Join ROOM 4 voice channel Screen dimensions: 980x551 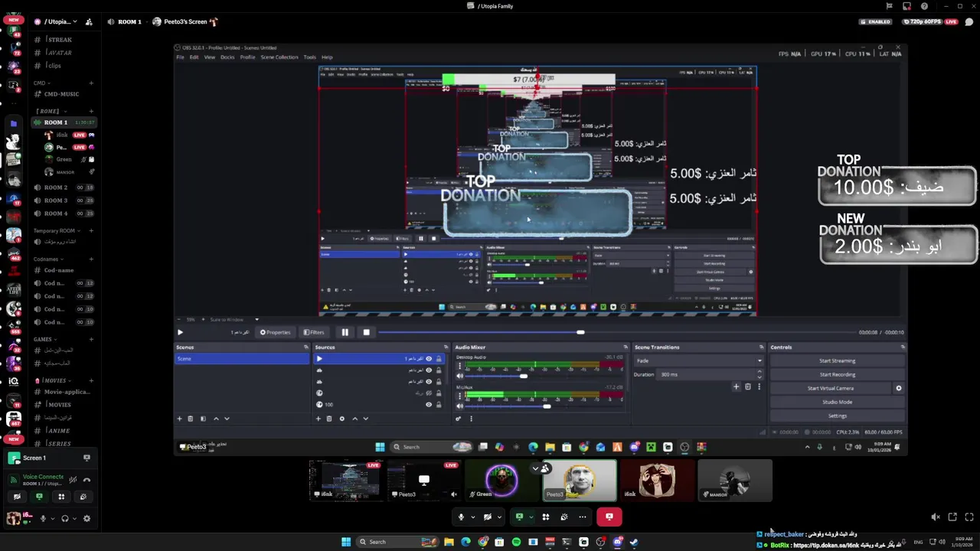pyautogui.click(x=63, y=214)
